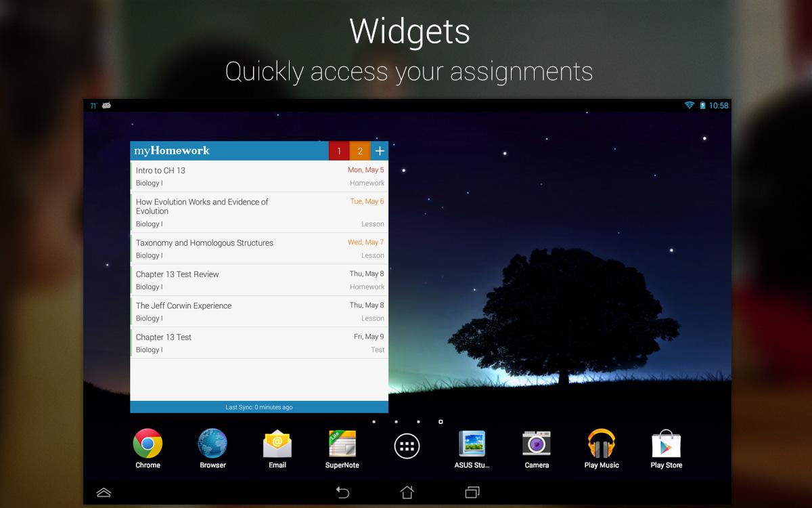Open the myHomework widget title

click(172, 150)
